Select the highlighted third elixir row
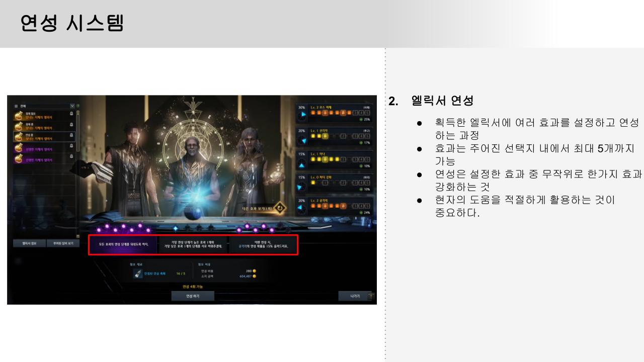Image resolution: width=644 pixels, height=362 pixels. coord(43,137)
